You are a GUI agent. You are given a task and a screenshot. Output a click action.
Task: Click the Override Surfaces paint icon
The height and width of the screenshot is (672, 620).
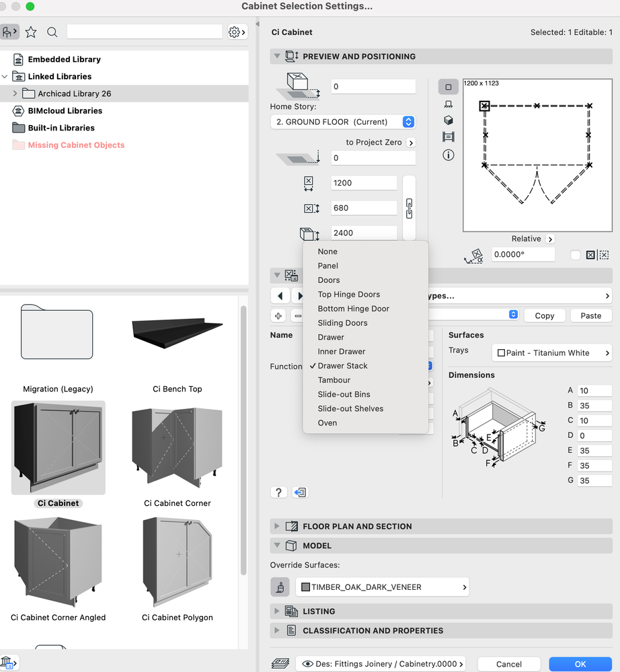(279, 587)
